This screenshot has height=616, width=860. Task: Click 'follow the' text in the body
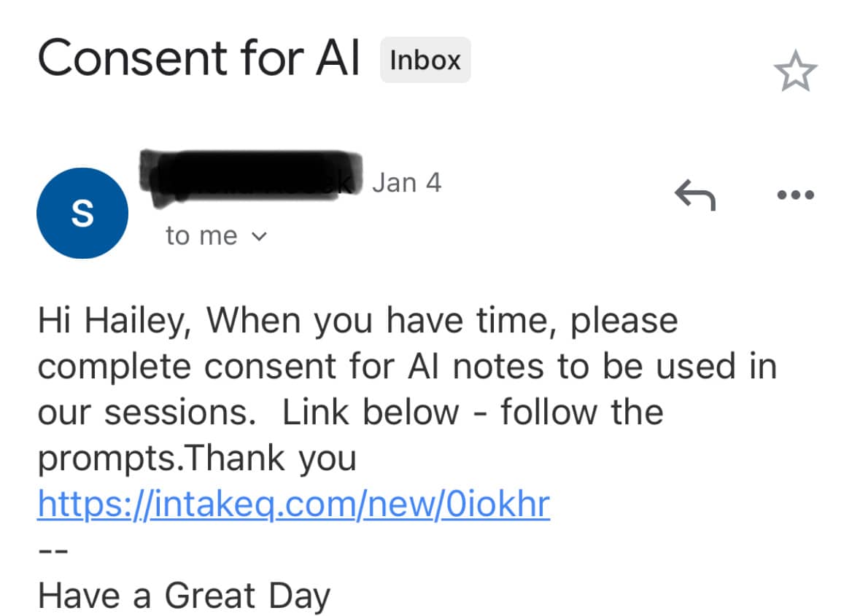point(582,412)
